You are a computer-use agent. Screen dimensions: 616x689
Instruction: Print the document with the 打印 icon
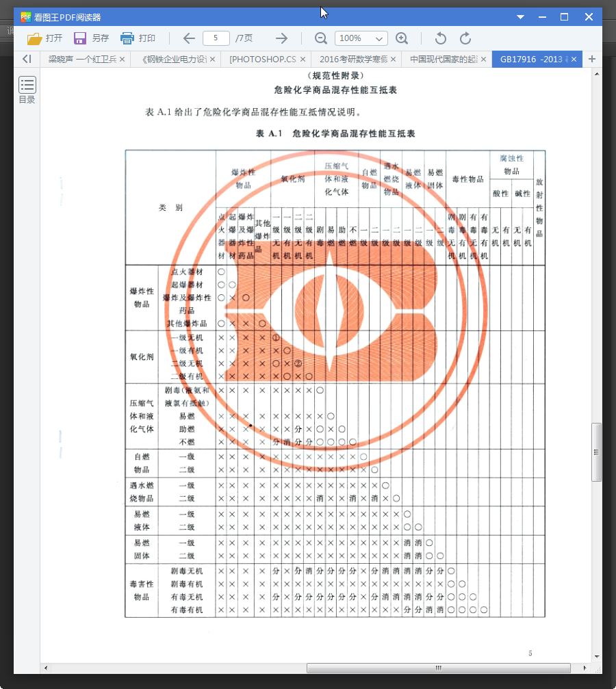[x=127, y=38]
